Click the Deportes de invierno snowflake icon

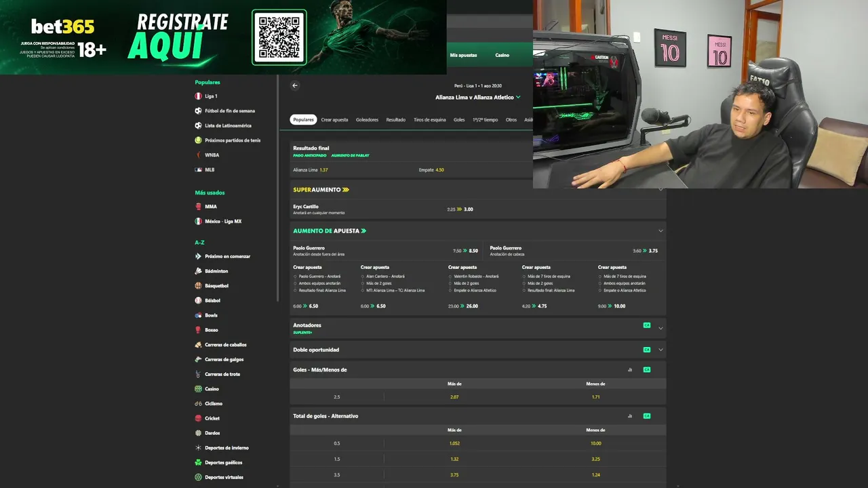(x=198, y=448)
